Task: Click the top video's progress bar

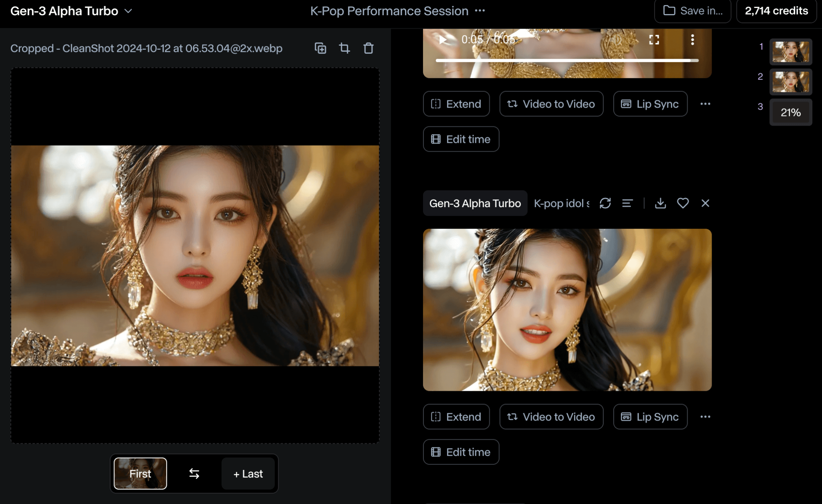Action: coord(567,61)
